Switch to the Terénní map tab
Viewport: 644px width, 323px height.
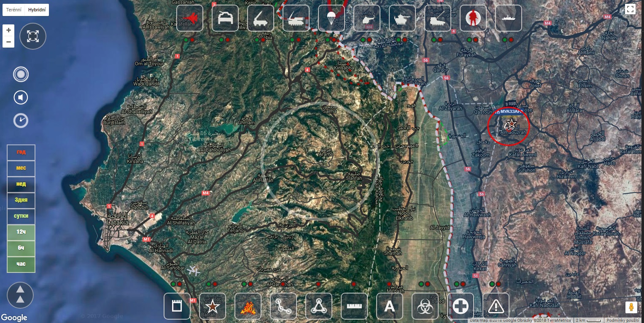pos(13,10)
